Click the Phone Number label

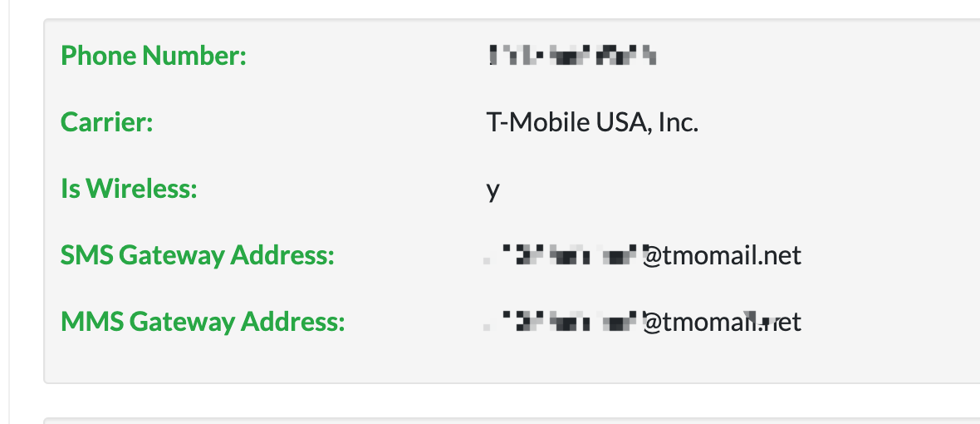pos(154,56)
